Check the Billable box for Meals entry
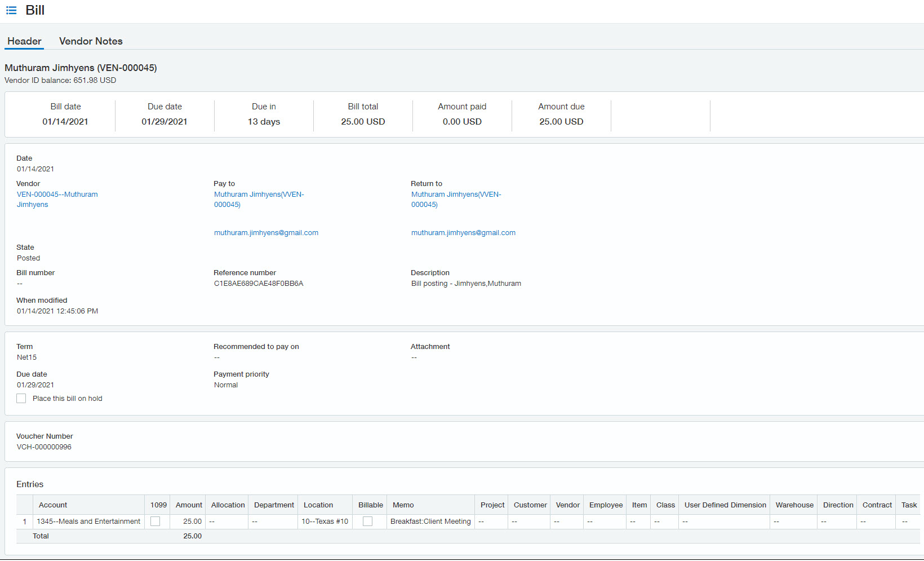924x561 pixels. 368,522
